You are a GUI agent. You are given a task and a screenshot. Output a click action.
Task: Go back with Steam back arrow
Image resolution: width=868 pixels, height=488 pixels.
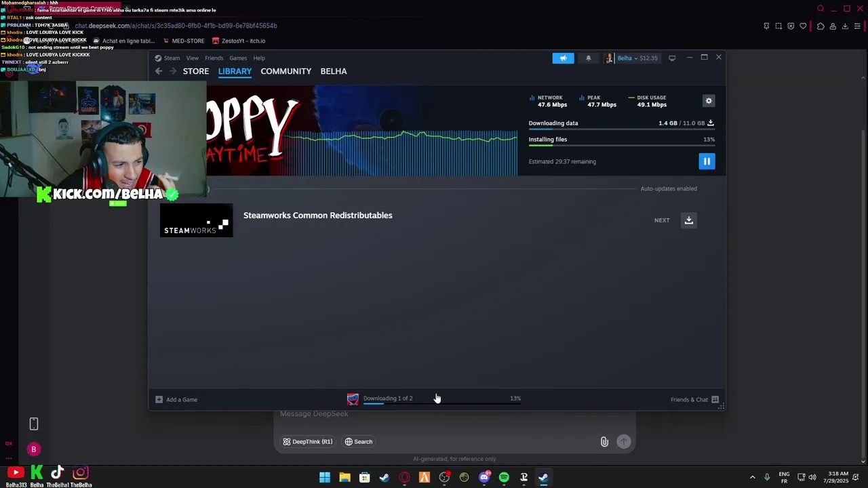point(159,71)
